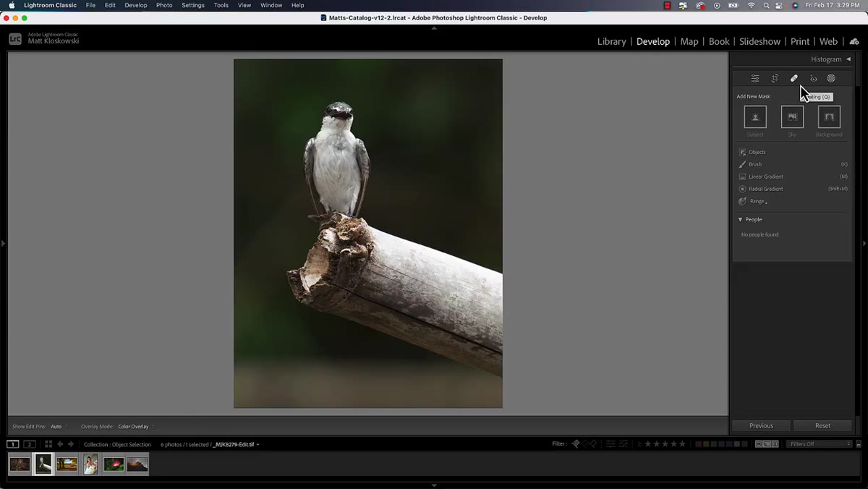This screenshot has width=868, height=489.
Task: Open the Masking tool icon
Action: [x=831, y=78]
